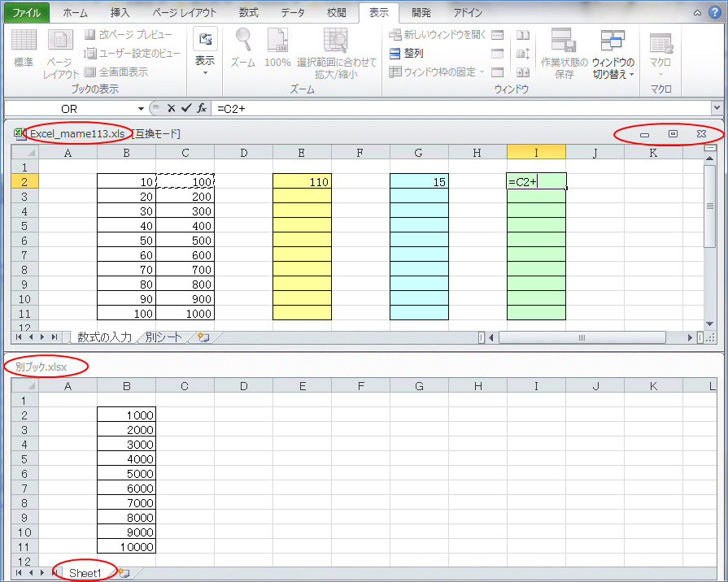Expand the 表示 show/hide dropdown

pos(205,54)
